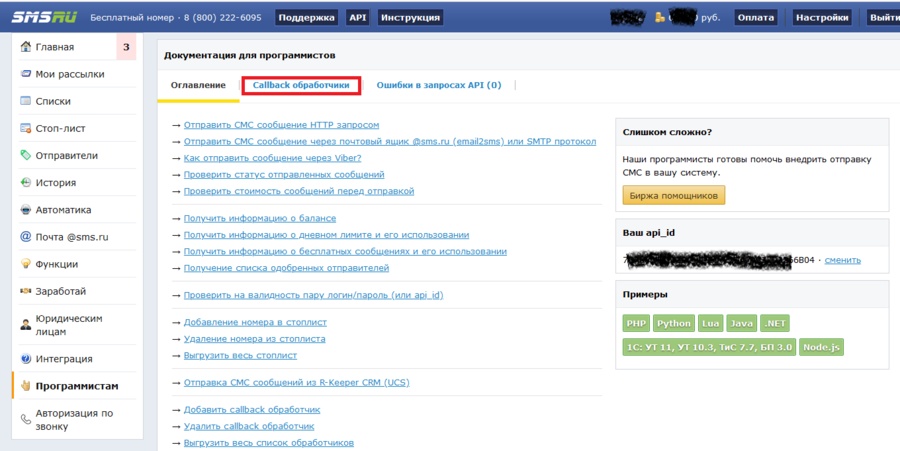Image resolution: width=900 pixels, height=451 pixels.
Task: Click the сменить link next to api_id
Action: [843, 260]
